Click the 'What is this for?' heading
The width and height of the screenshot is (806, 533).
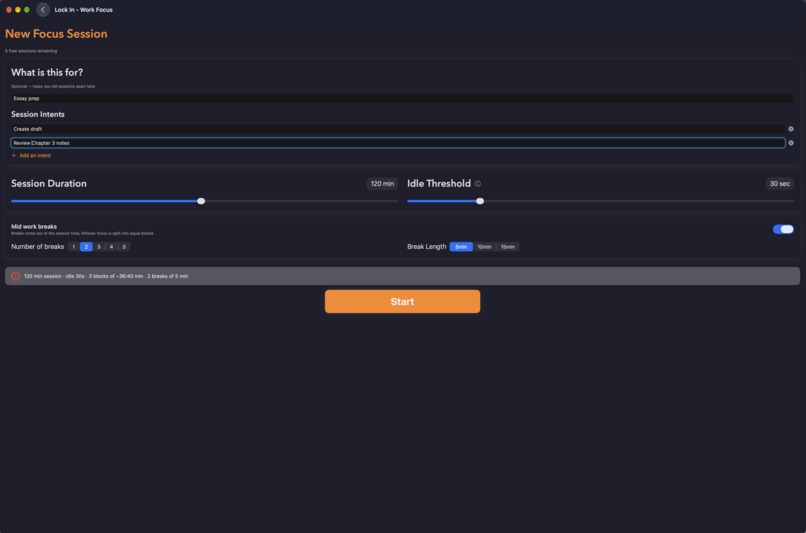tap(47, 72)
